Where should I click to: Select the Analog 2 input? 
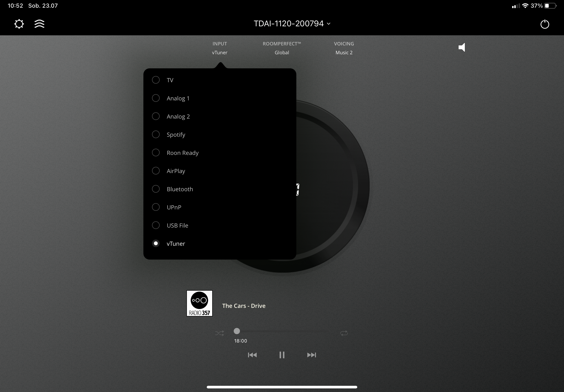pos(220,116)
